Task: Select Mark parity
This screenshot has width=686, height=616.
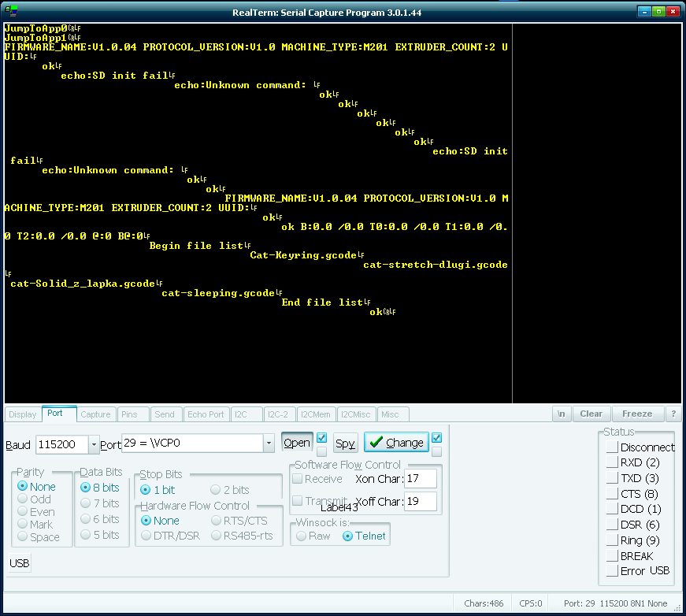Action: point(35,525)
